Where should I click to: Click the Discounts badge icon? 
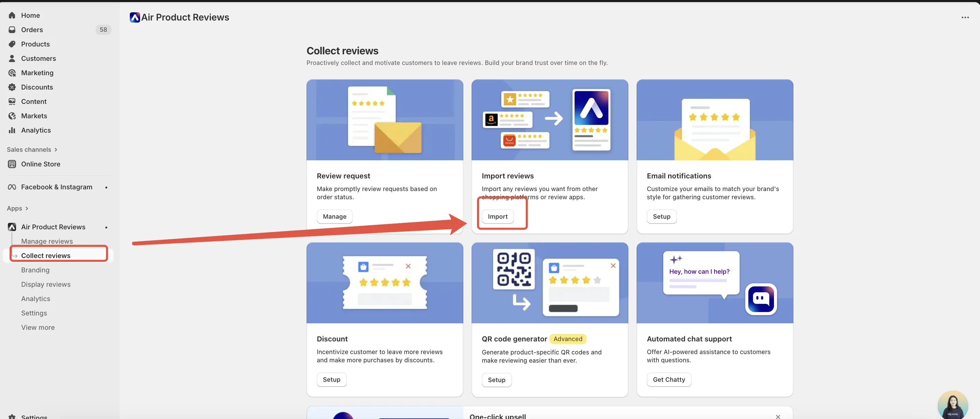click(x=12, y=87)
